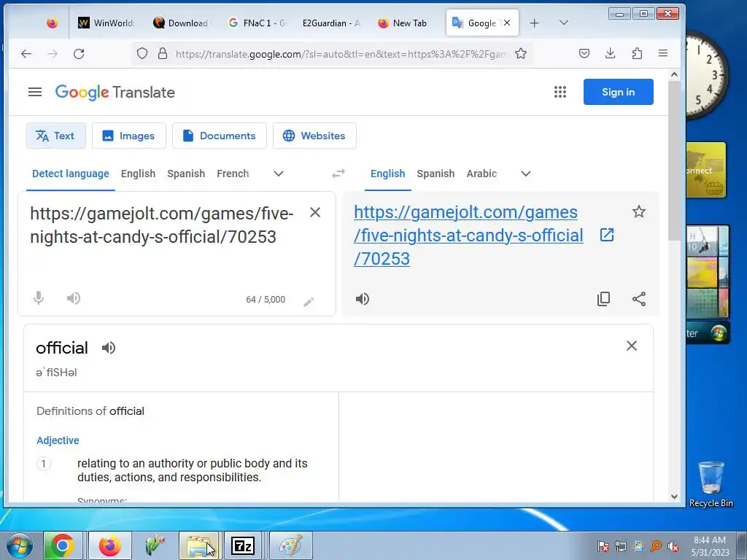List all tabs dropdown
The image size is (747, 560).
click(564, 23)
